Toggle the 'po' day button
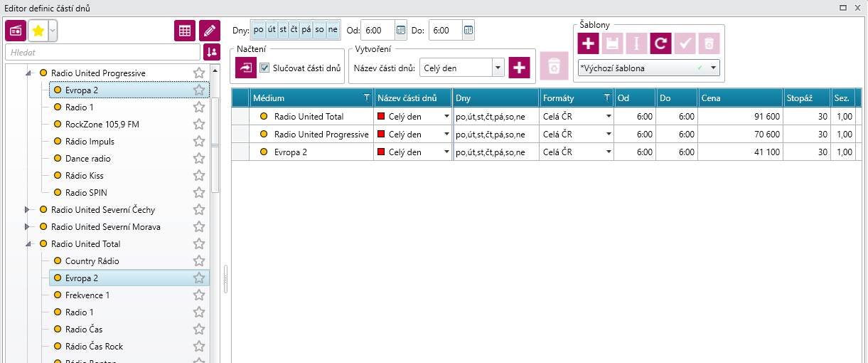 click(259, 30)
